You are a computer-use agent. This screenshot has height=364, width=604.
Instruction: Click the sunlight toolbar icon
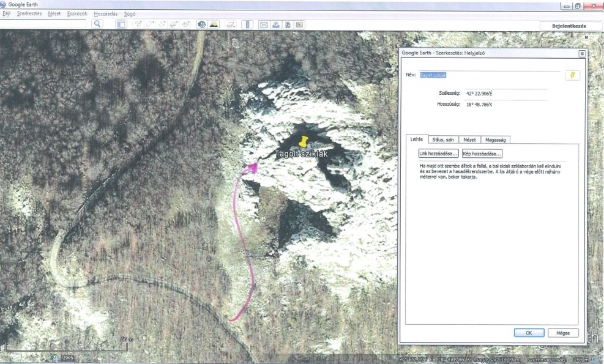[214, 24]
